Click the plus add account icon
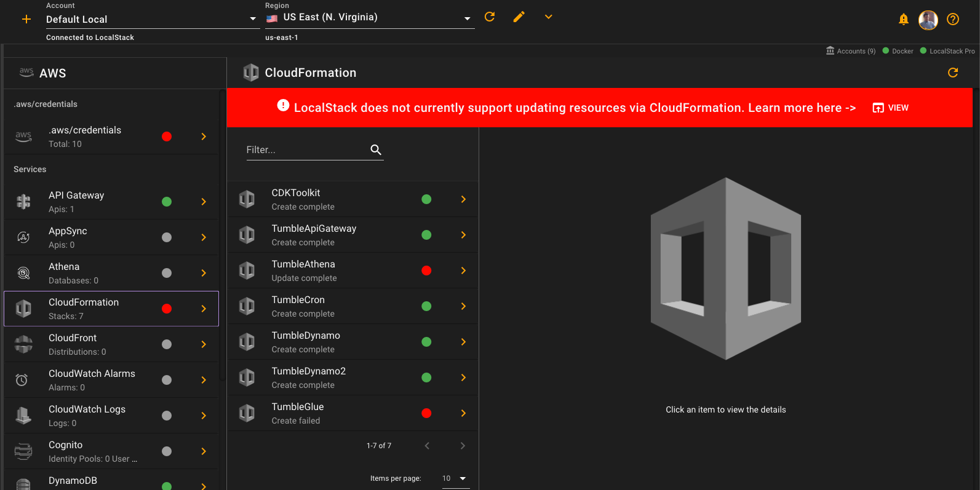 (x=26, y=19)
